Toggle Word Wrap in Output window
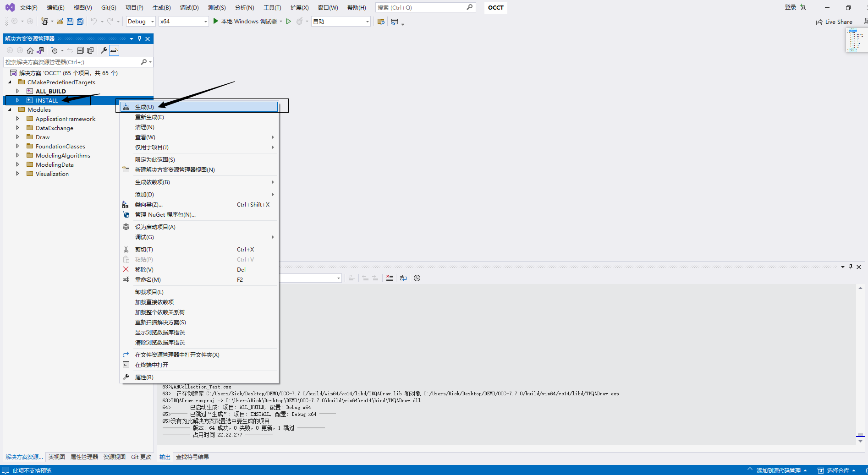The width and height of the screenshot is (868, 475). coord(403,278)
